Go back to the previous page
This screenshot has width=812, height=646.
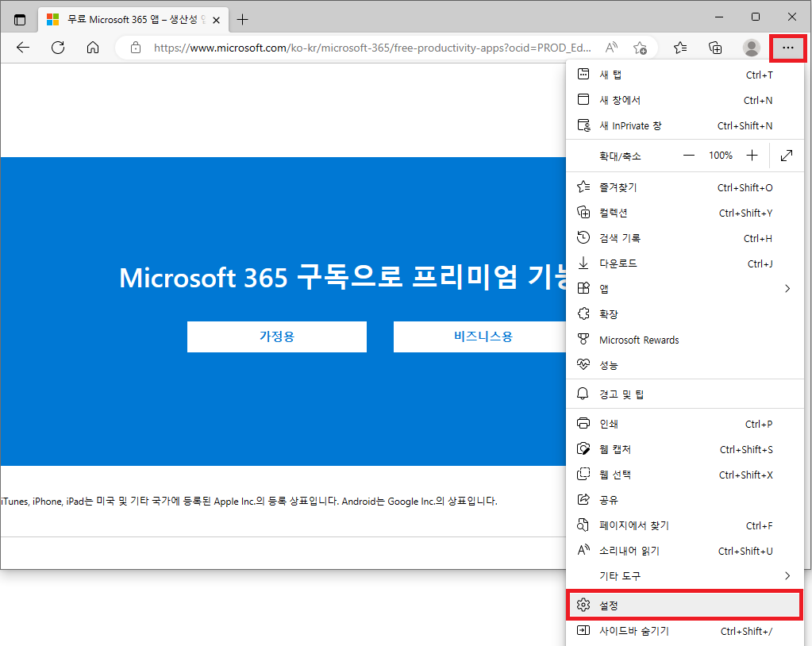click(x=23, y=48)
